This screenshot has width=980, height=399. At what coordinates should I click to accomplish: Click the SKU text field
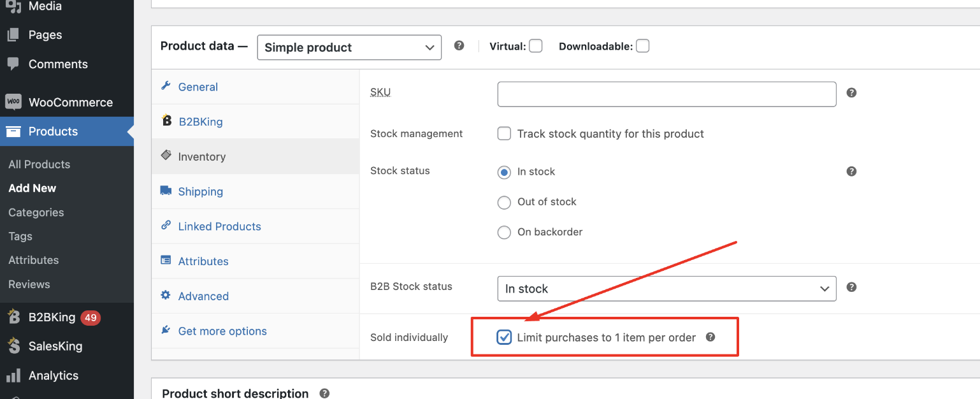667,94
